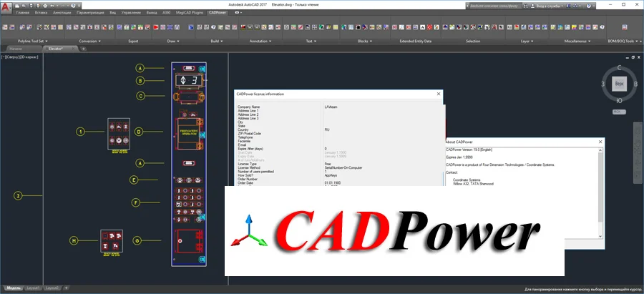Click ViewCube compass letter С
Image resolution: width=644 pixels, height=294 pixels.
pyautogui.click(x=619, y=68)
